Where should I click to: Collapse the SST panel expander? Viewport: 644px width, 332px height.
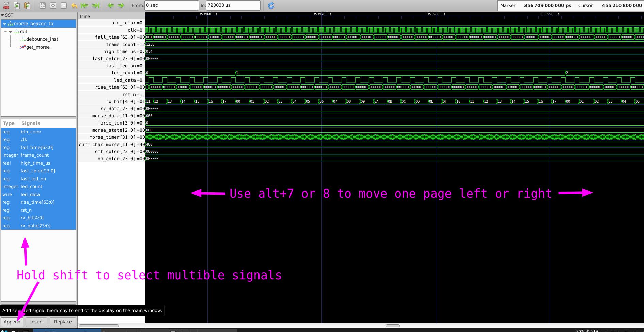[x=3, y=15]
